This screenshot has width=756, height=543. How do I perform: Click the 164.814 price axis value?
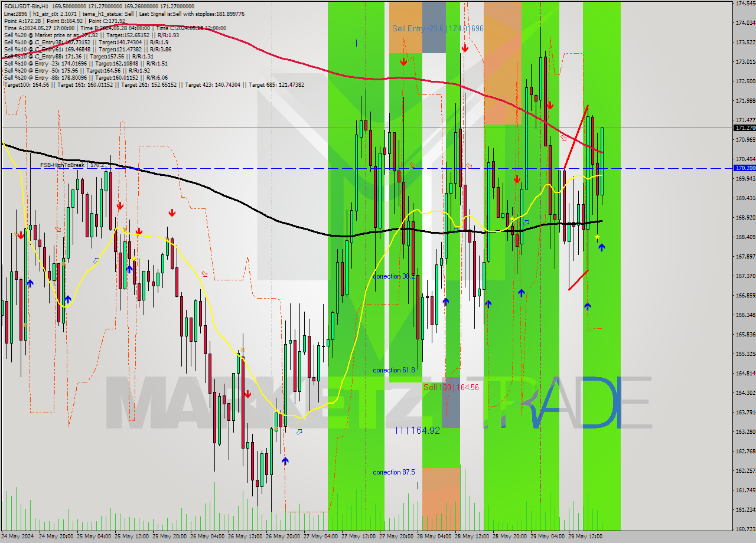745,374
